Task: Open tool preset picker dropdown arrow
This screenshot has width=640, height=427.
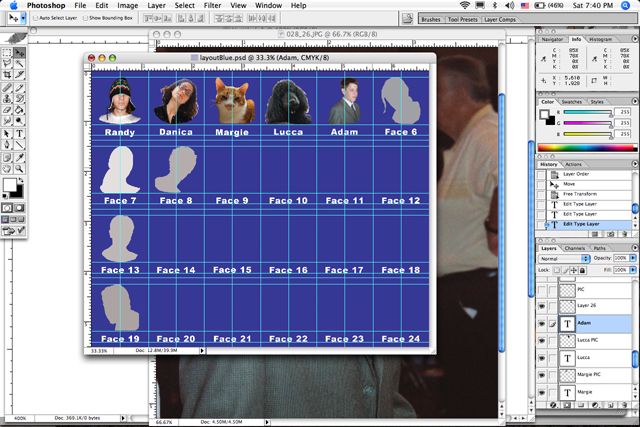Action: click(23, 18)
